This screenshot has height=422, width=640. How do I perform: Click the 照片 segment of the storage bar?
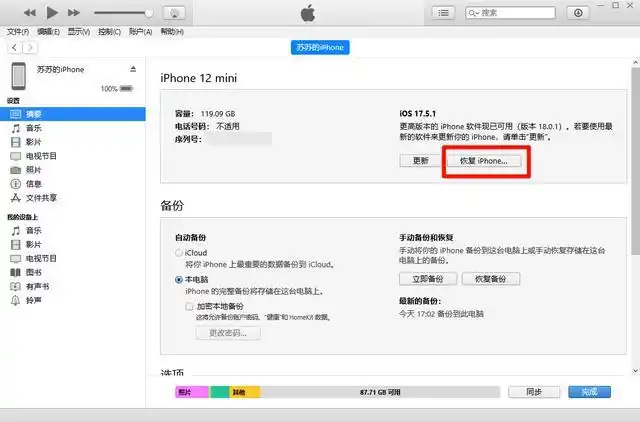192,392
